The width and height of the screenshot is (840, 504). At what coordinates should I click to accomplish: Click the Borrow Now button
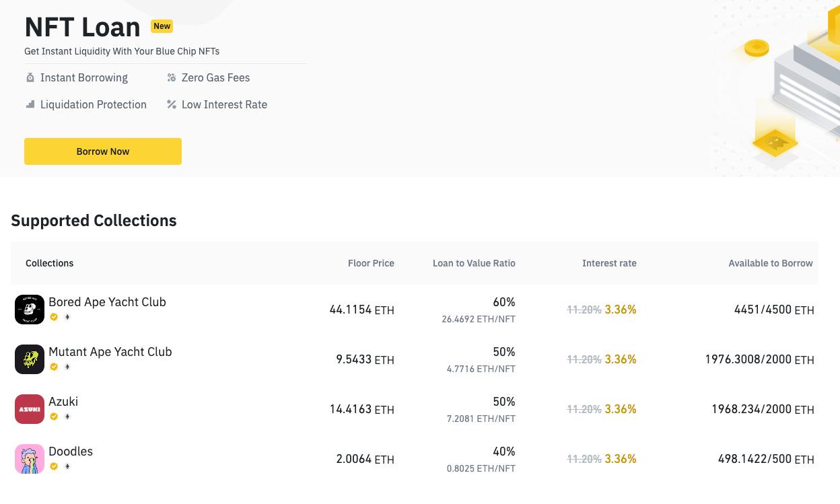[102, 151]
